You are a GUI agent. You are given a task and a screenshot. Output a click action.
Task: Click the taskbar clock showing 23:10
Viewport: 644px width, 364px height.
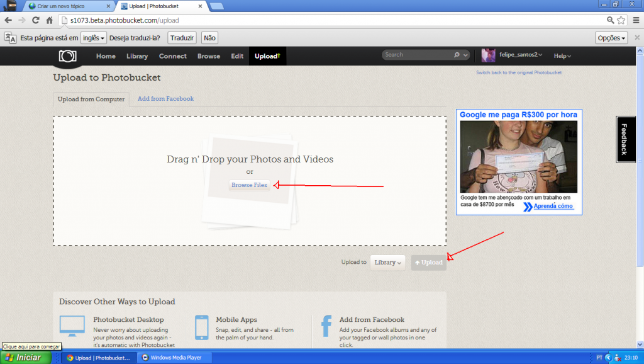(x=631, y=358)
